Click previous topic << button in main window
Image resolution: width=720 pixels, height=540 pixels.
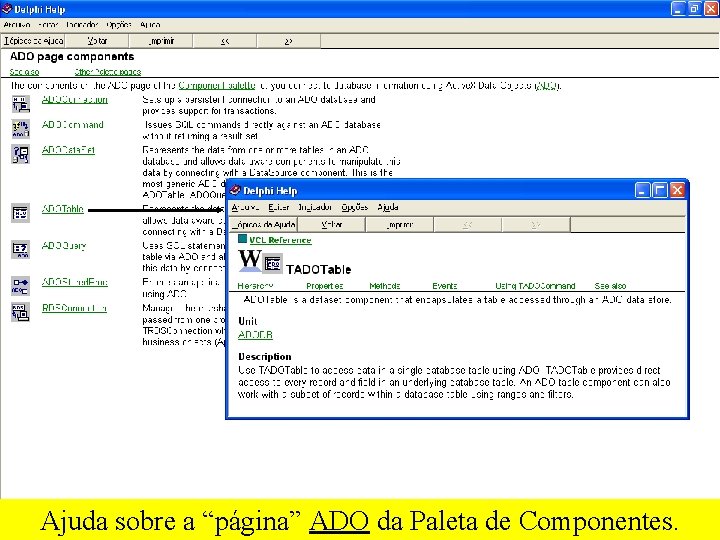pyautogui.click(x=225, y=41)
